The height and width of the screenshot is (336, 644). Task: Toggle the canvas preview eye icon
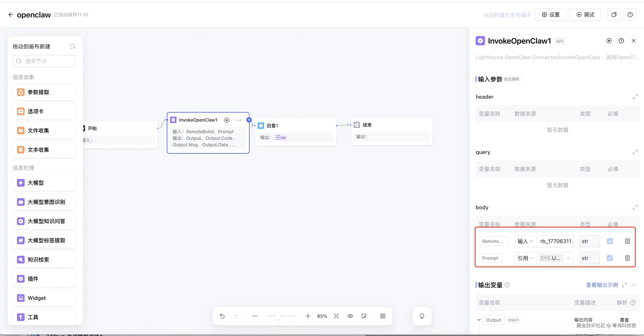pos(350,316)
